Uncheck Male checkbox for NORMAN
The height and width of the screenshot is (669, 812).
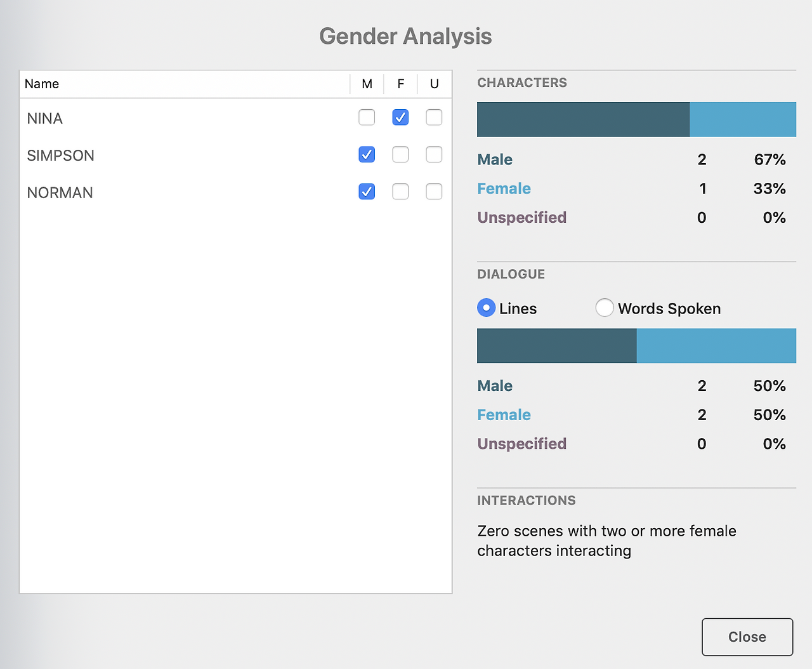pyautogui.click(x=367, y=192)
